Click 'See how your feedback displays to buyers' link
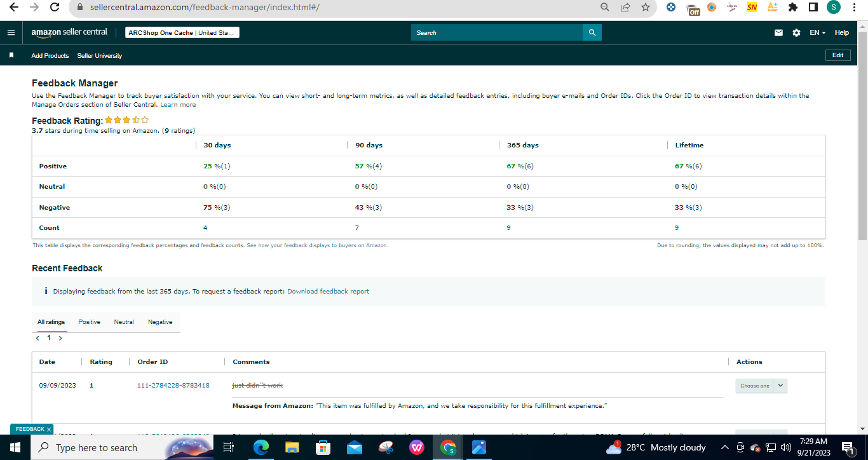Viewport: 868px width, 460px height. 317,245
